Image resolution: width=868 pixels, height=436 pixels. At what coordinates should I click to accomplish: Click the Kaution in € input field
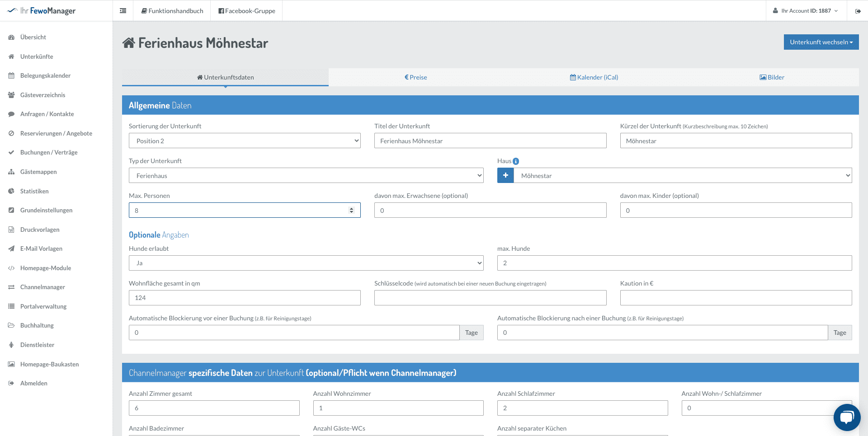(x=736, y=298)
